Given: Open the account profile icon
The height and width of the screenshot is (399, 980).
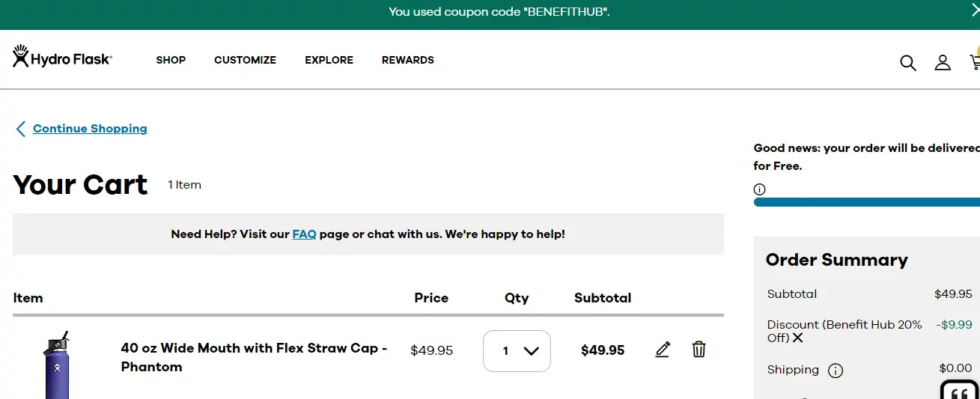Looking at the screenshot, I should pos(943,63).
